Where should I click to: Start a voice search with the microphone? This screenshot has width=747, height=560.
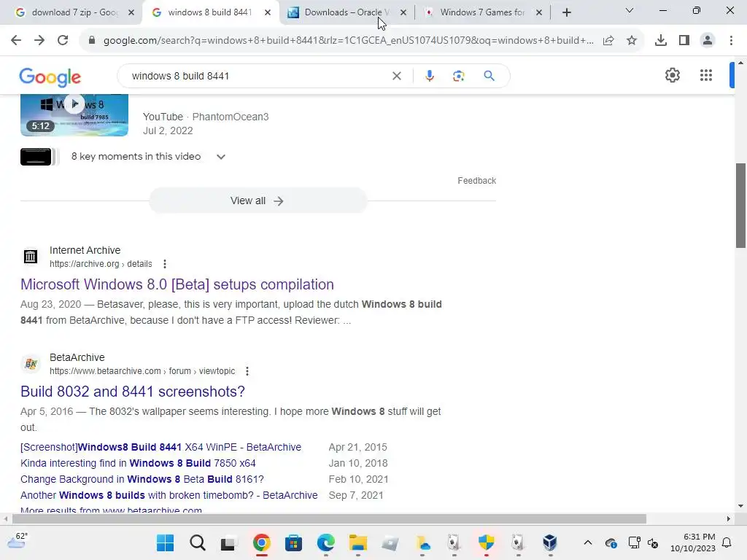(429, 76)
